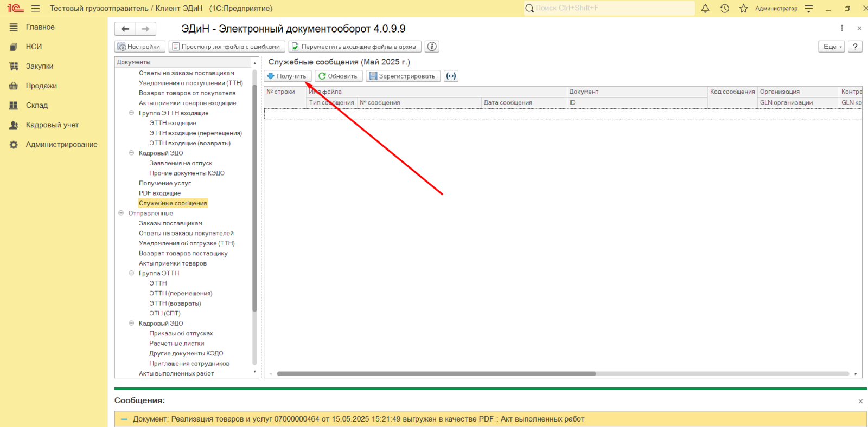868x427 pixels.
Task: Select PDF входящие
Action: tap(160, 193)
